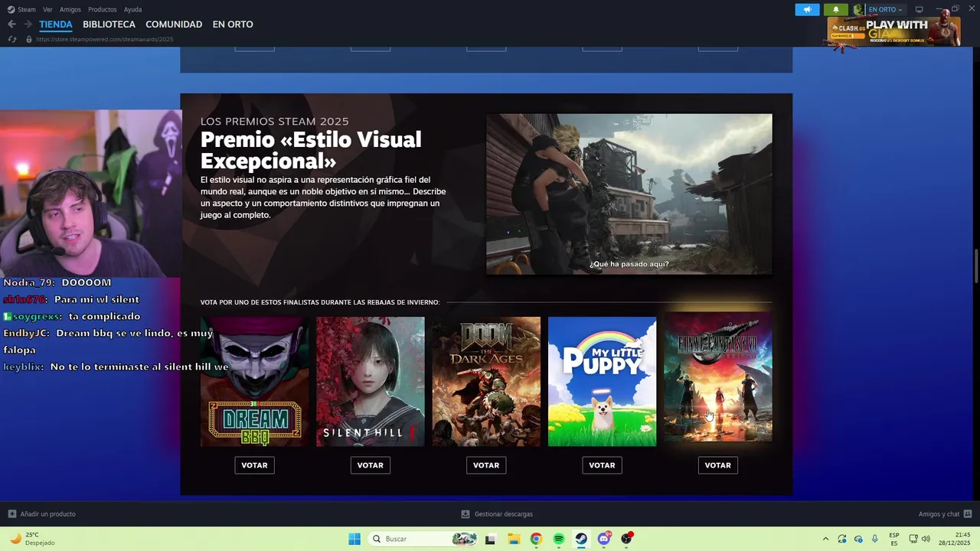This screenshot has width=980, height=551.
Task: Click the taskbar Buscar search box
Action: [423, 539]
